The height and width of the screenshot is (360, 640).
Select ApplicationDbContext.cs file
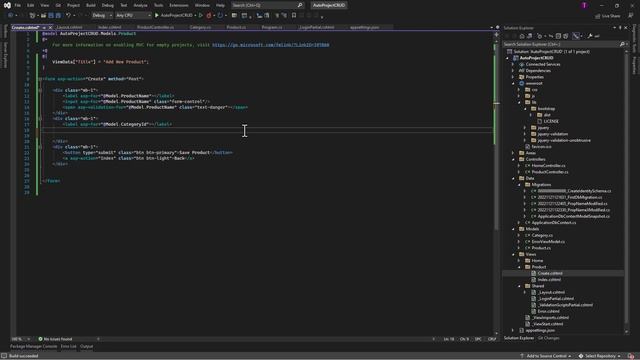click(553, 222)
